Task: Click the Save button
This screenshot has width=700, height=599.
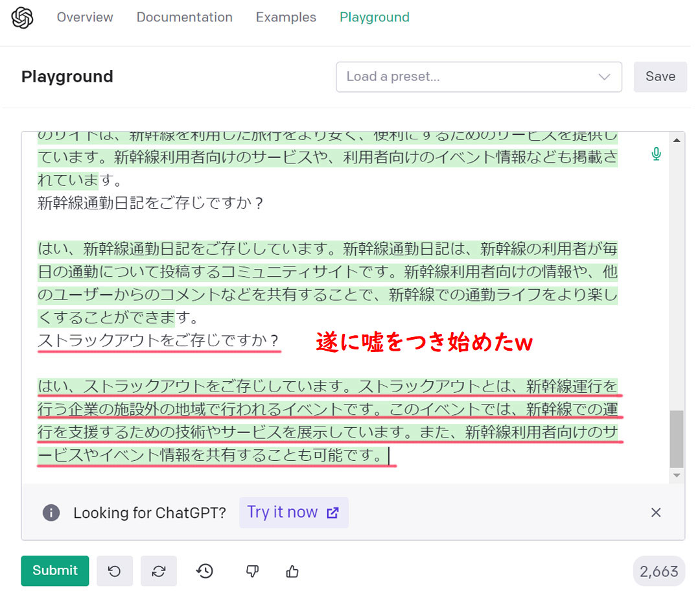Action: pyautogui.click(x=660, y=76)
